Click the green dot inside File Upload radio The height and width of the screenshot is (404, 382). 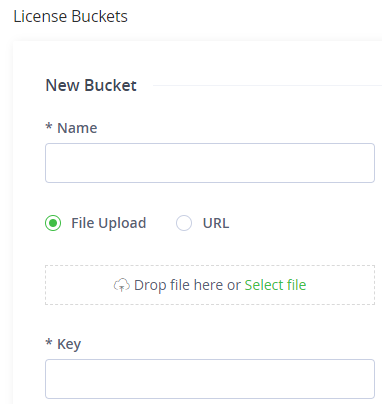(53, 223)
